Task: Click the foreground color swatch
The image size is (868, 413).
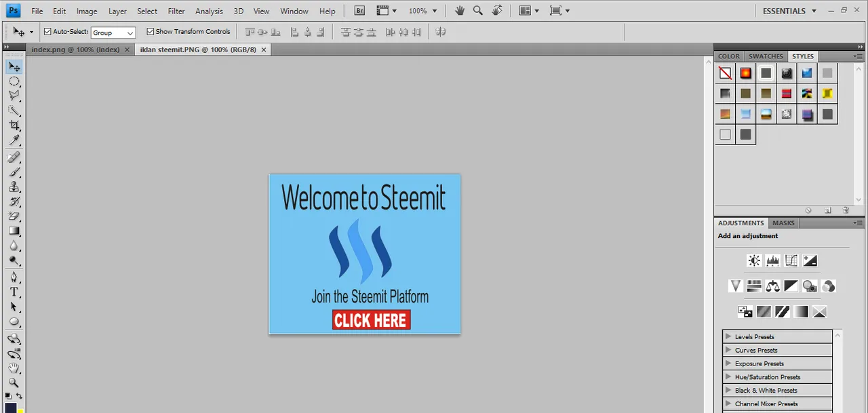Action: point(10,407)
